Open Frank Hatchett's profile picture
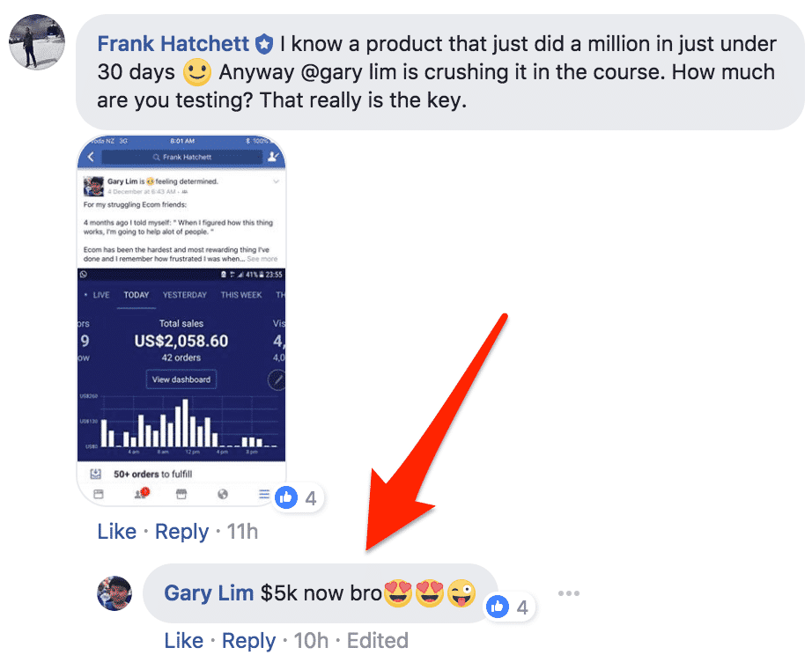Screen dimensions: 812x655 [x=37, y=42]
